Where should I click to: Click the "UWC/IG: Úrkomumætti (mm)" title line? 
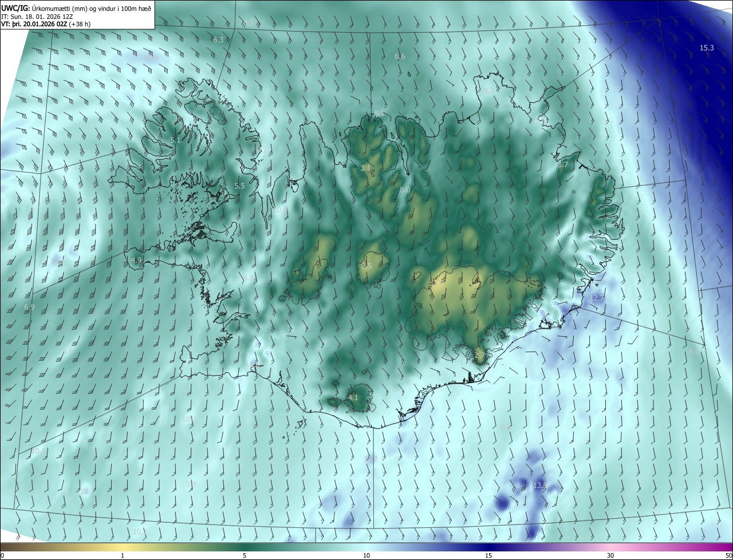[76, 8]
